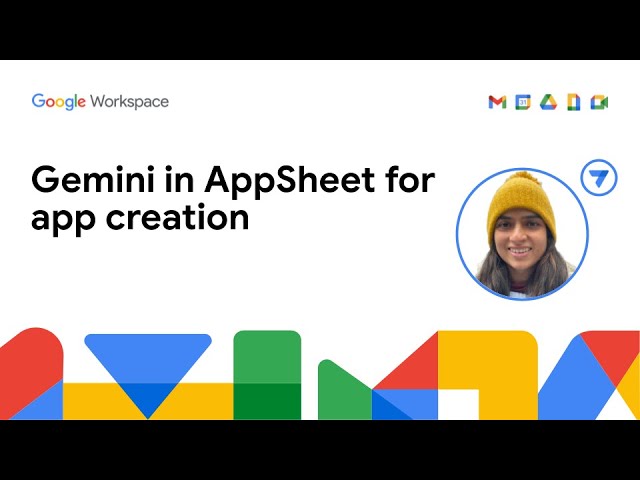Click the title "Gemini in AppSheet for"
Viewport: 640px width, 480px height.
(233, 180)
